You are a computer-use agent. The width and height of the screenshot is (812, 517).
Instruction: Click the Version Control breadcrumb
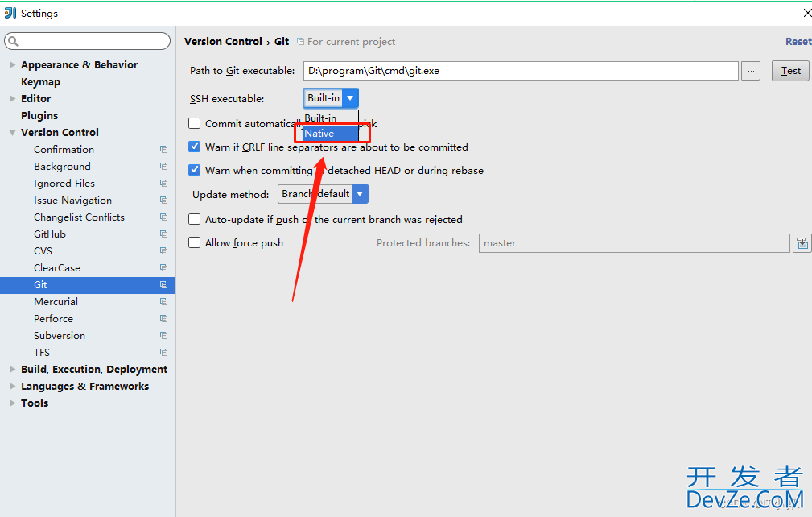coord(223,41)
